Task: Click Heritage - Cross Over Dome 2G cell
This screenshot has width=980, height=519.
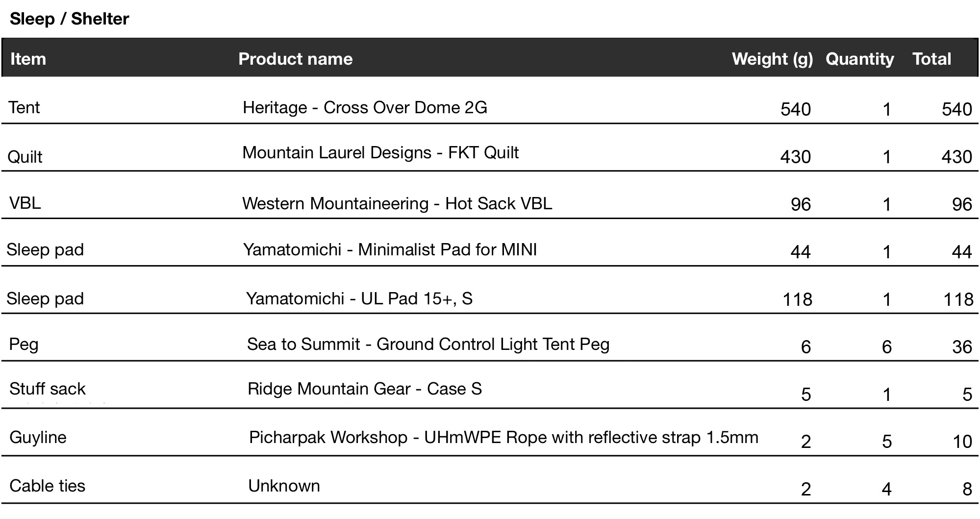Action: pos(365,107)
